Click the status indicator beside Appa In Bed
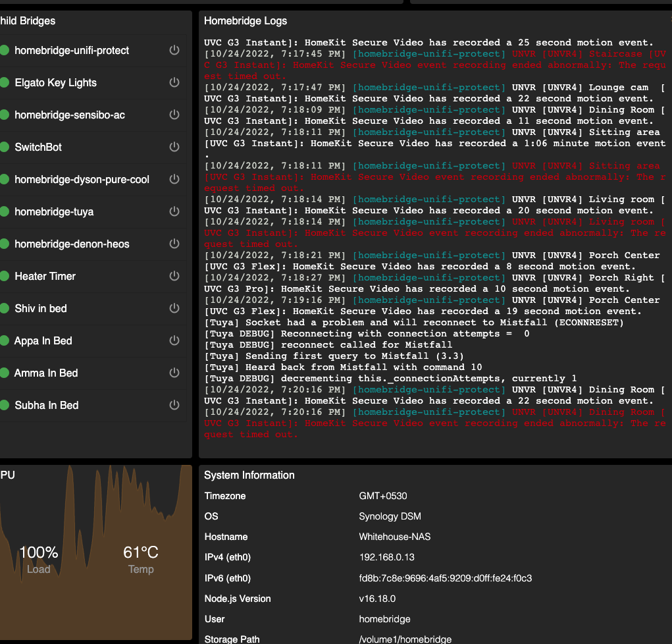This screenshot has height=644, width=672. point(7,340)
